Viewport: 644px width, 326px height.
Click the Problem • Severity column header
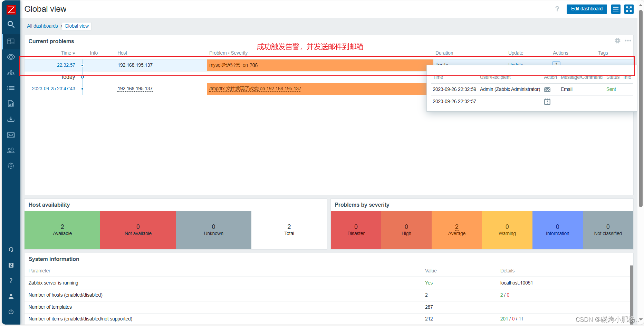pyautogui.click(x=228, y=53)
